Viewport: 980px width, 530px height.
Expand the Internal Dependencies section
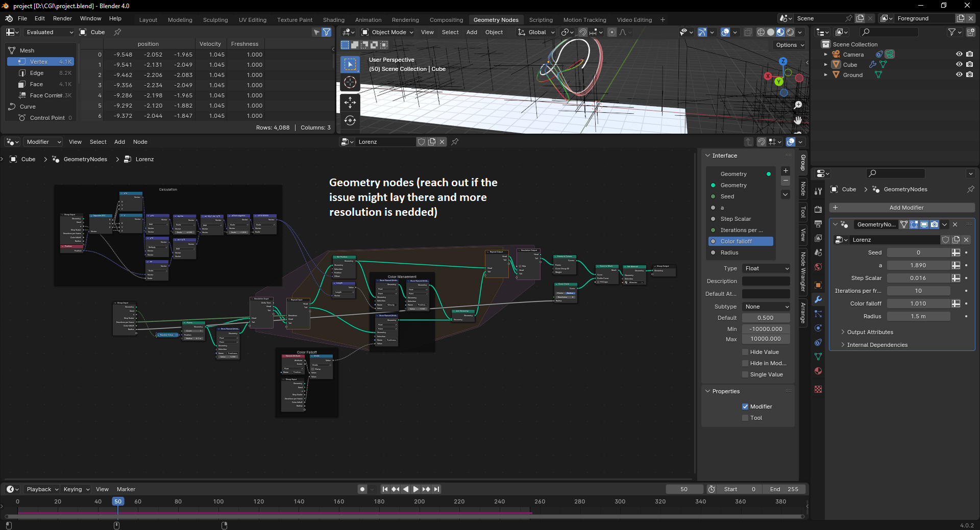click(x=877, y=345)
